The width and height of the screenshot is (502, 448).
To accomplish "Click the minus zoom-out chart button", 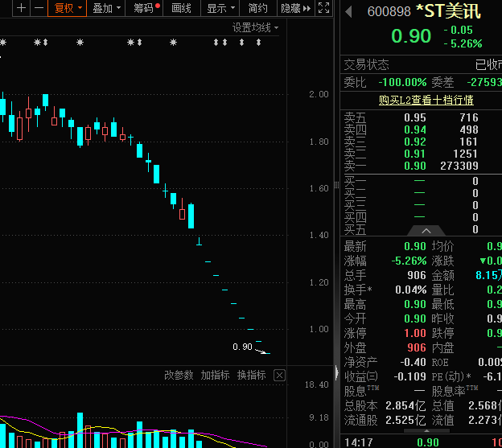I will point(39,8).
